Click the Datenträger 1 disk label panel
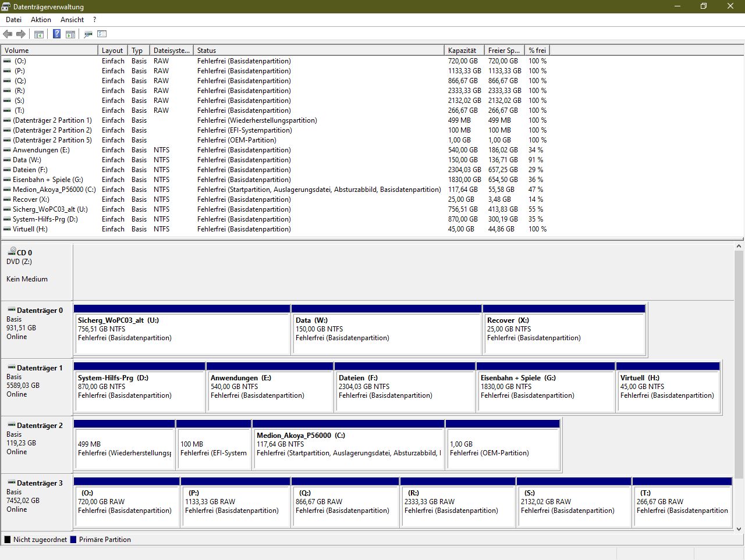Viewport: 745px width, 560px height. tap(37, 387)
